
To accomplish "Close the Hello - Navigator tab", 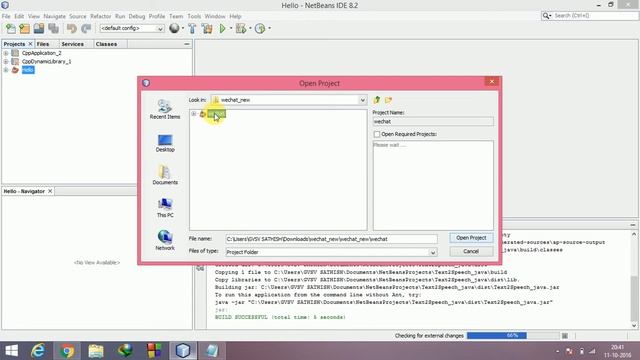I will pos(50,191).
